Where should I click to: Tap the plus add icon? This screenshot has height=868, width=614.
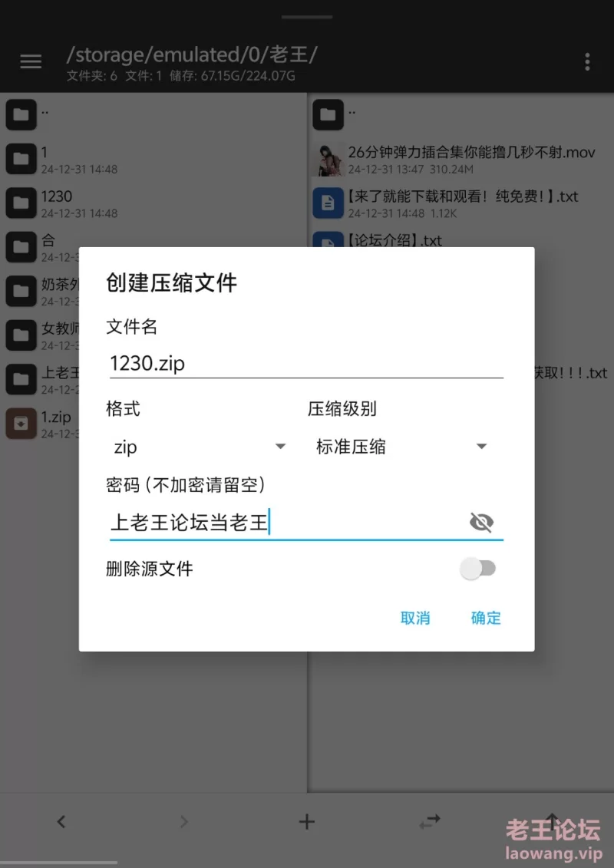click(307, 821)
